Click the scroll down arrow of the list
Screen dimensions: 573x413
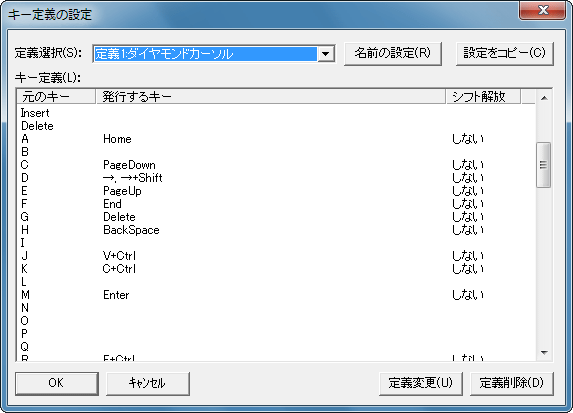(x=544, y=352)
